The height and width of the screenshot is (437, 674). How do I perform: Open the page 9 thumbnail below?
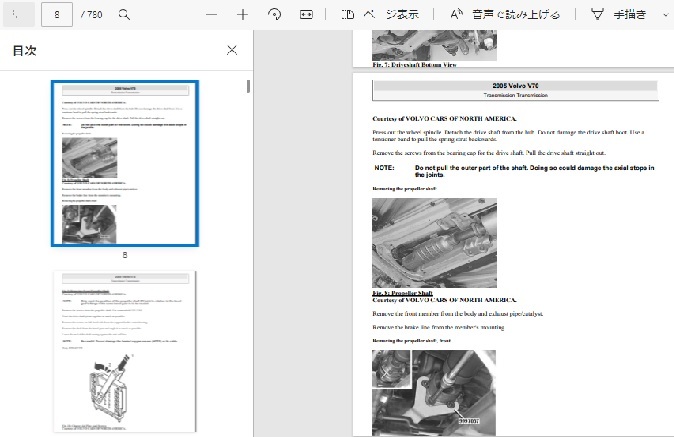click(125, 351)
